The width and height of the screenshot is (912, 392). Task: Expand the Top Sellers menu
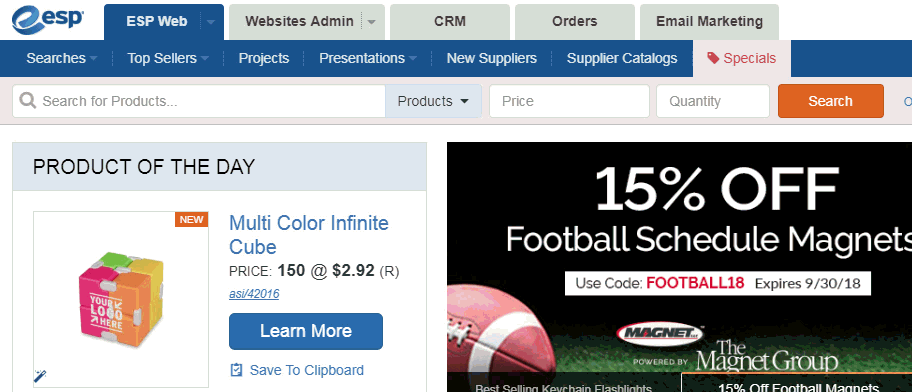click(168, 58)
